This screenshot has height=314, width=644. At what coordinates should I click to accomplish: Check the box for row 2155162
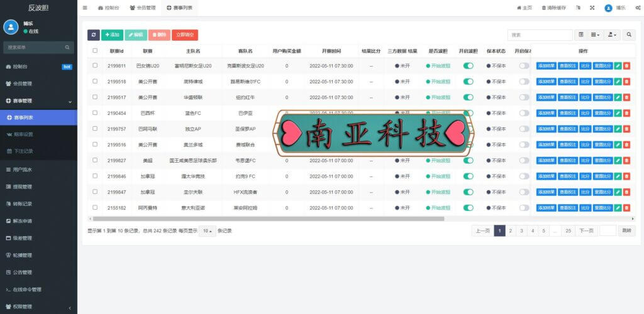[96, 207]
